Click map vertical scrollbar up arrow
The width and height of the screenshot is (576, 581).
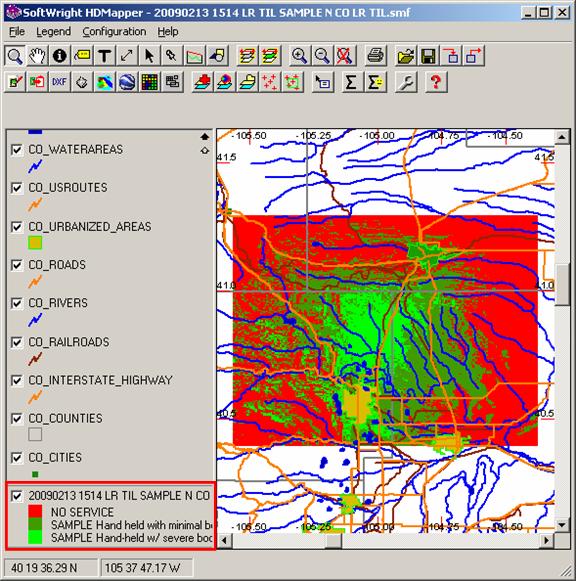click(x=562, y=137)
